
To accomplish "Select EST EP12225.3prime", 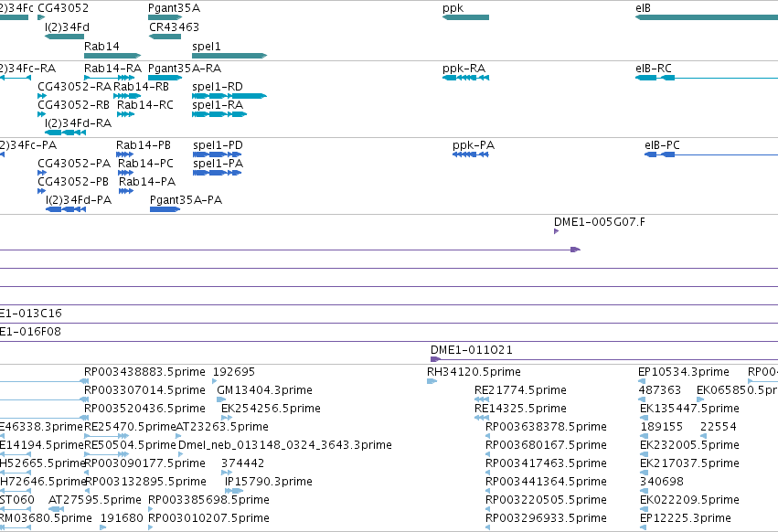I will (644, 528).
